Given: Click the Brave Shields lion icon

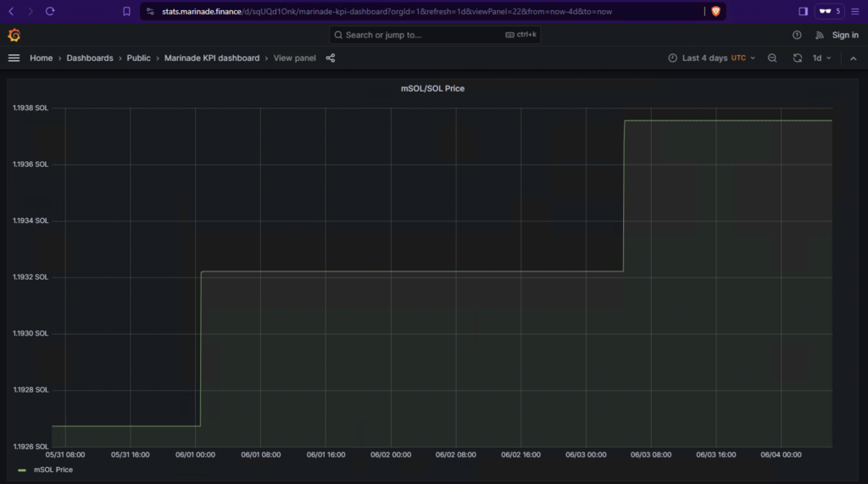Looking at the screenshot, I should [x=715, y=11].
